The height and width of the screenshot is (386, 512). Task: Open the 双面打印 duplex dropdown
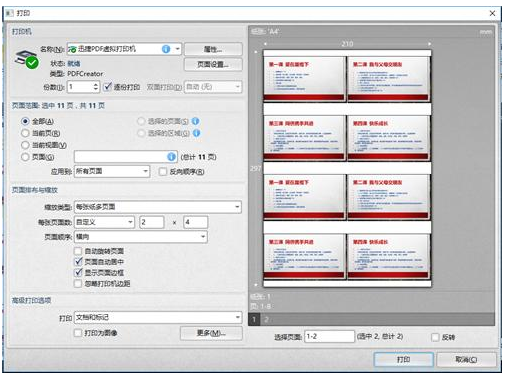(213, 87)
